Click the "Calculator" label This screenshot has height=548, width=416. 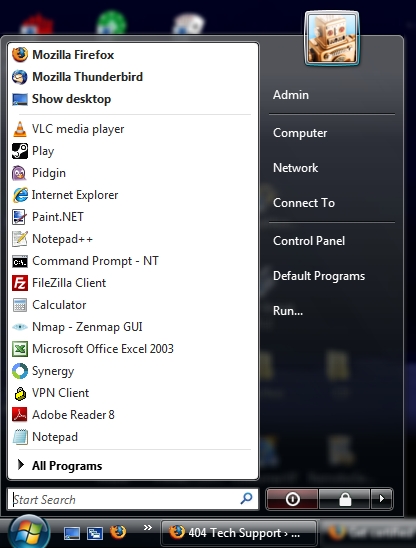click(59, 305)
